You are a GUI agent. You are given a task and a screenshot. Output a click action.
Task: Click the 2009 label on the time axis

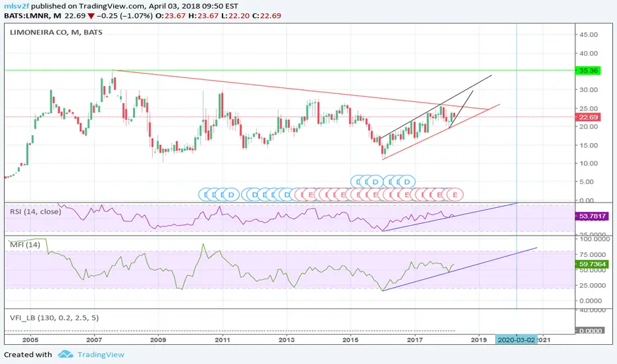click(158, 340)
